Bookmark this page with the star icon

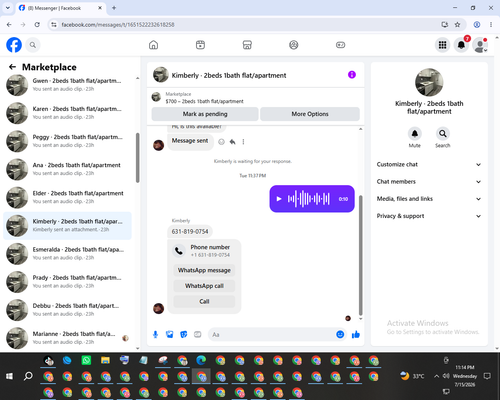457,24
